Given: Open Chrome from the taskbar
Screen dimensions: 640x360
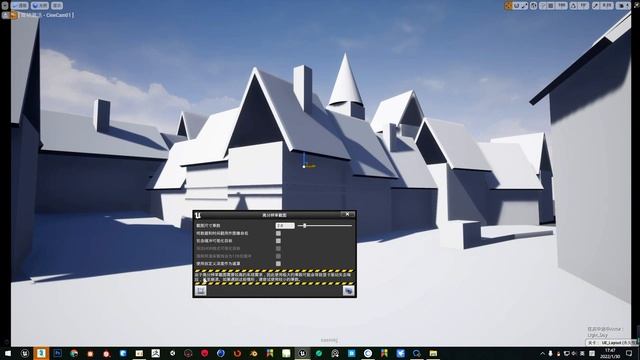Looking at the screenshot, I should 74,353.
